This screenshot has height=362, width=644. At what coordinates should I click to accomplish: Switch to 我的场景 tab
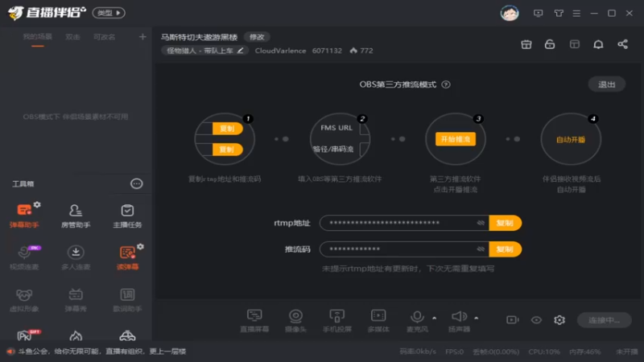(37, 37)
